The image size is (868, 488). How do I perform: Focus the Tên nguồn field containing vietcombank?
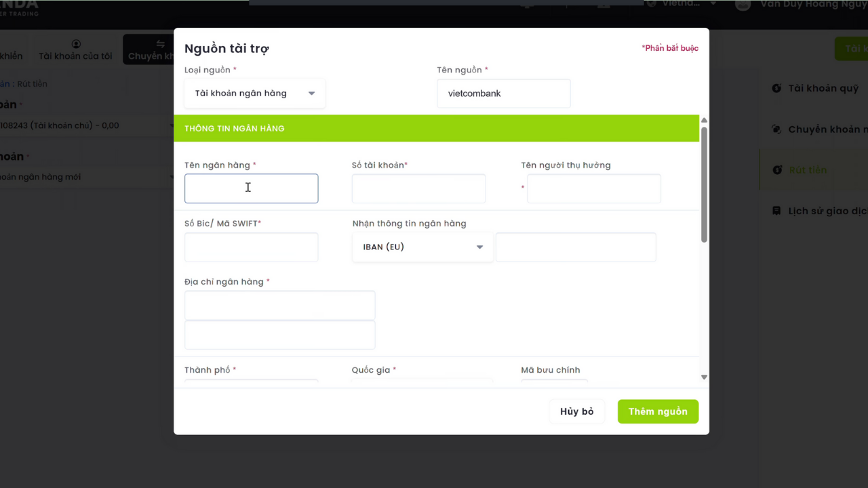503,94
